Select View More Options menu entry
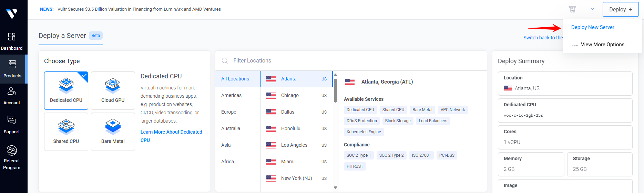Viewport: 644px width, 193px height. pyautogui.click(x=603, y=45)
